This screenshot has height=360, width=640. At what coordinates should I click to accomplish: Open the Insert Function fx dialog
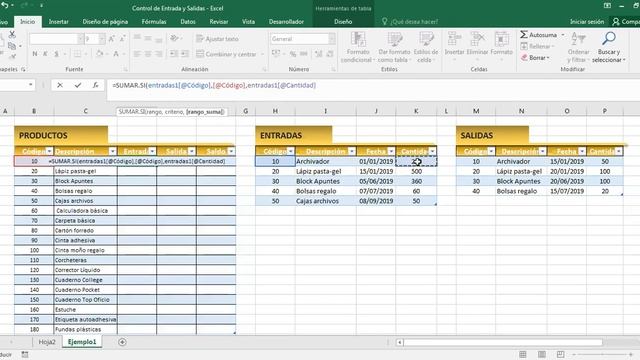95,85
